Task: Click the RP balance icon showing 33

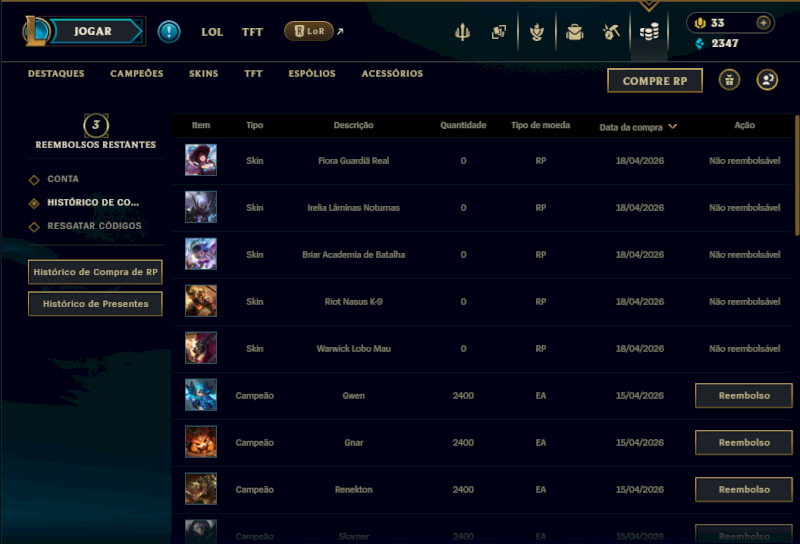Action: (700, 23)
